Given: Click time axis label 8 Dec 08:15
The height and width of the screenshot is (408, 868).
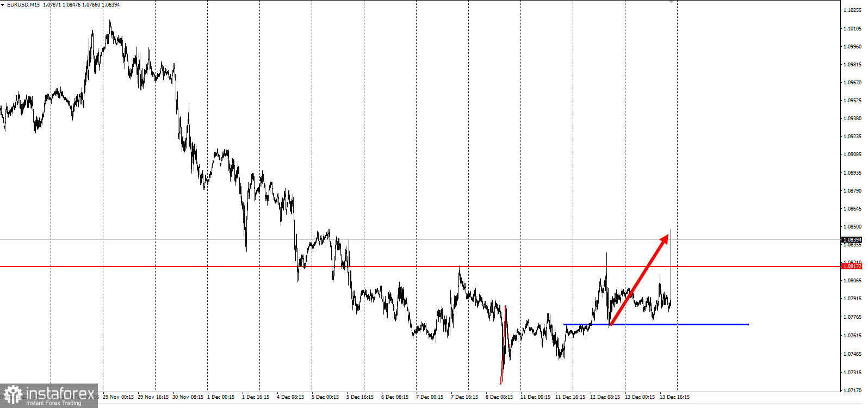Looking at the screenshot, I should (x=499, y=397).
